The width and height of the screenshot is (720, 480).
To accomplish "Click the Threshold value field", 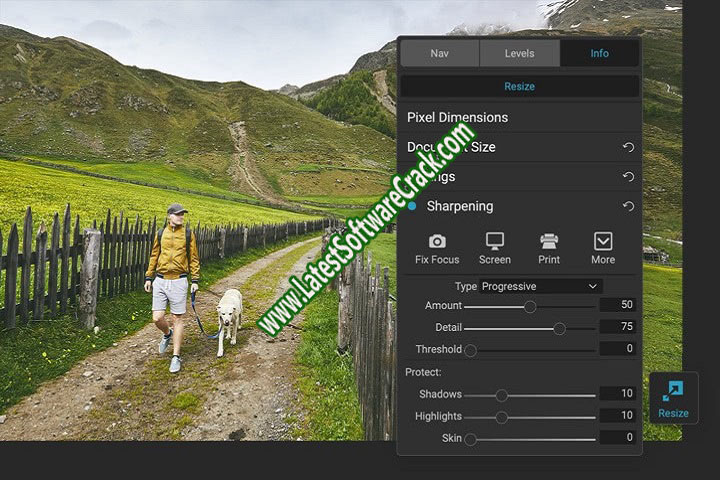I will [617, 349].
